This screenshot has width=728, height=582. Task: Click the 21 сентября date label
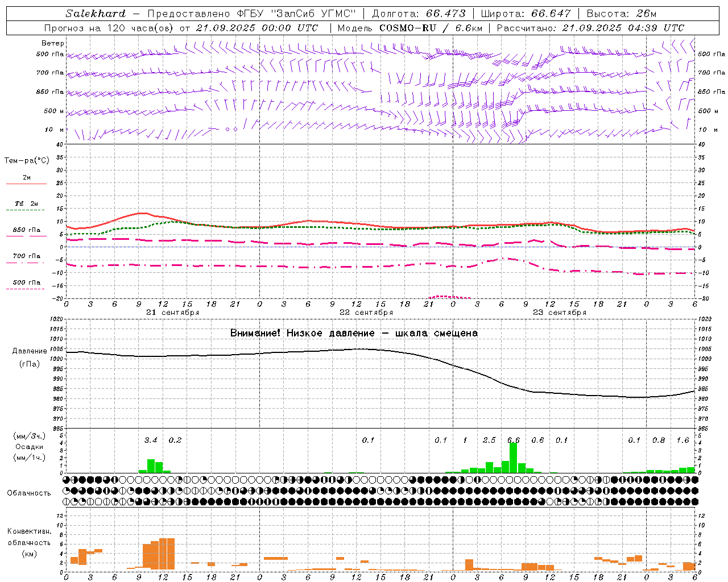coord(172,313)
